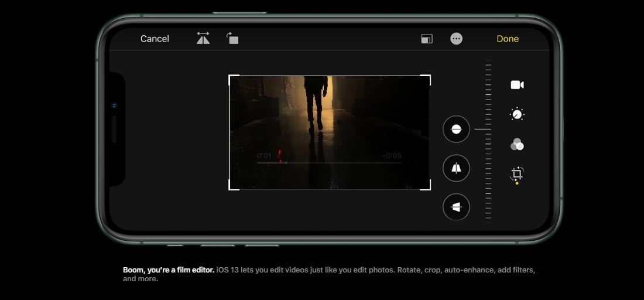Image resolution: width=644 pixels, height=300 pixels.
Task: Open the aspect ratio options
Action: click(x=427, y=39)
